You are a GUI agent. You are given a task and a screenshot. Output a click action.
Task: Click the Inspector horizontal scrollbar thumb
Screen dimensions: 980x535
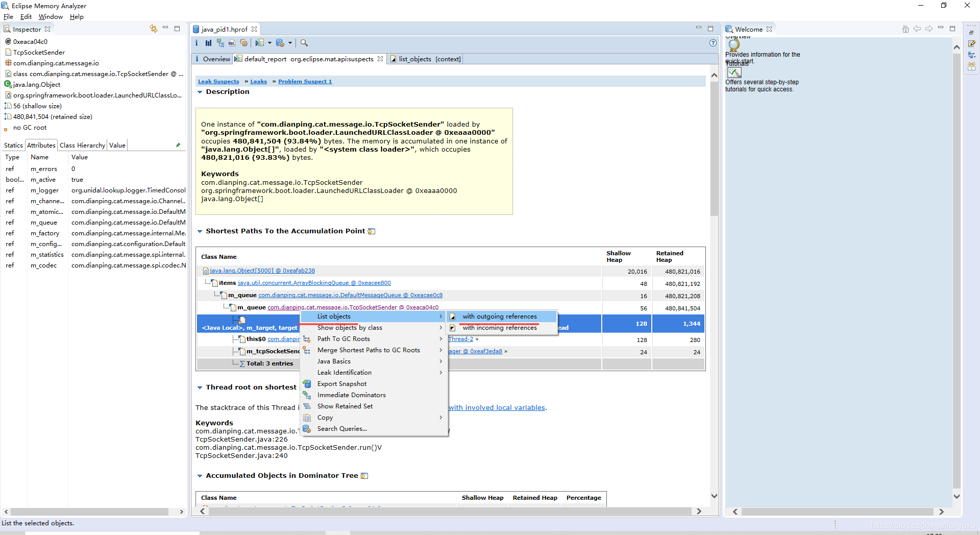point(89,512)
